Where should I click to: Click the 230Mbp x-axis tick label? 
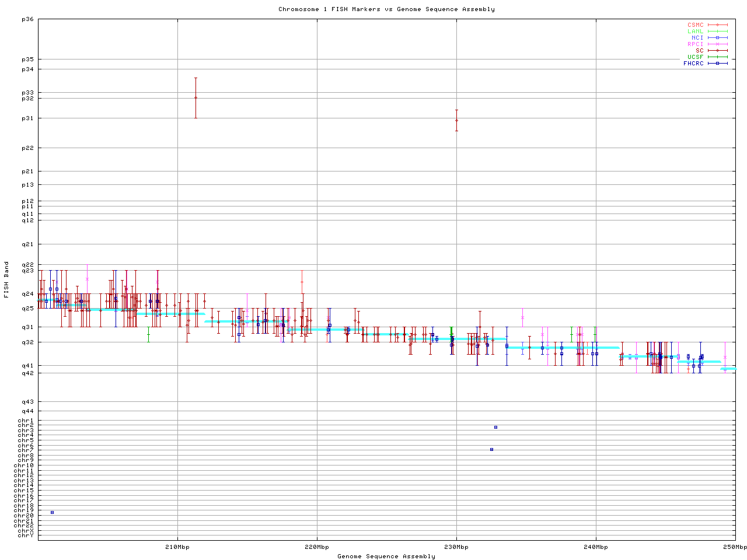456,547
